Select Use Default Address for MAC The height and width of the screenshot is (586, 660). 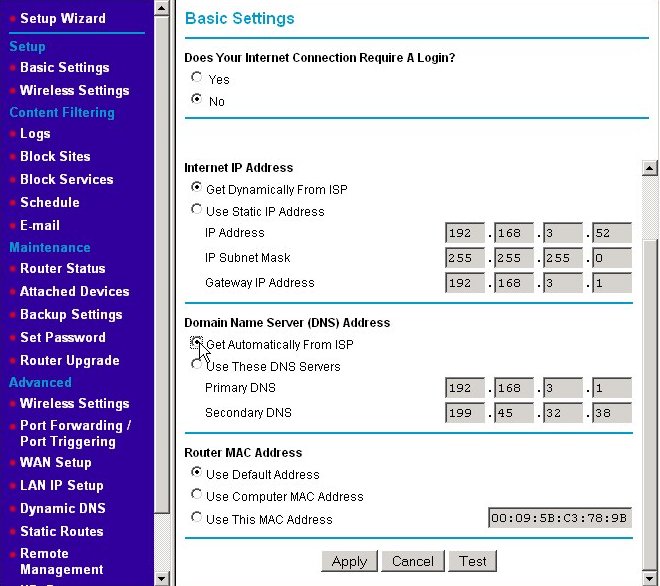tap(196, 472)
